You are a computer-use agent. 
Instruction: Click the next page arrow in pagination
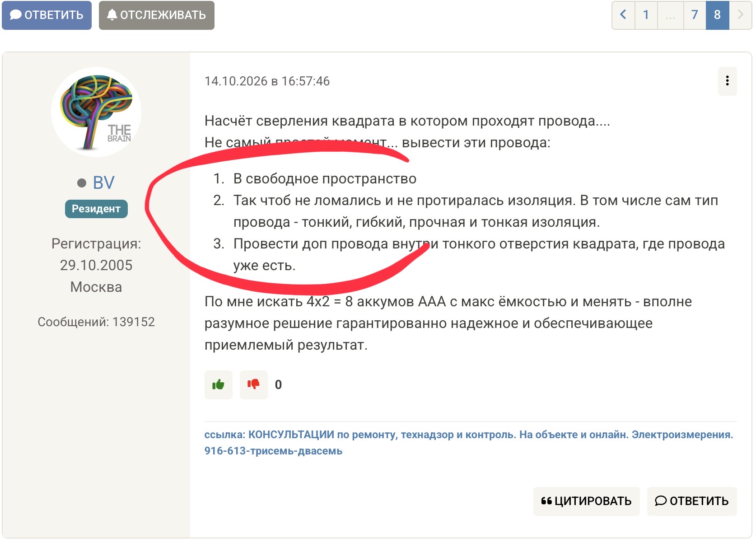pos(740,15)
